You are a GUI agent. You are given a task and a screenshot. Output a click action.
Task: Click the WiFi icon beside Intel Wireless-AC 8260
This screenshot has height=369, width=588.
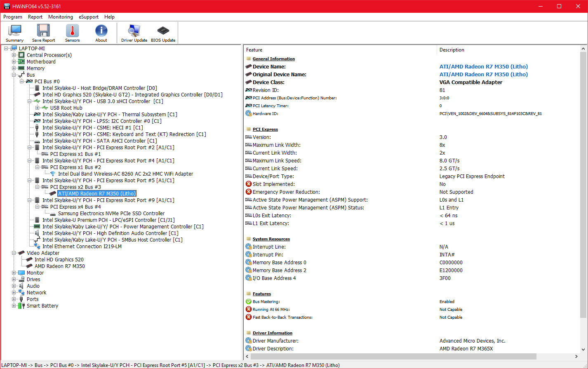tap(53, 174)
